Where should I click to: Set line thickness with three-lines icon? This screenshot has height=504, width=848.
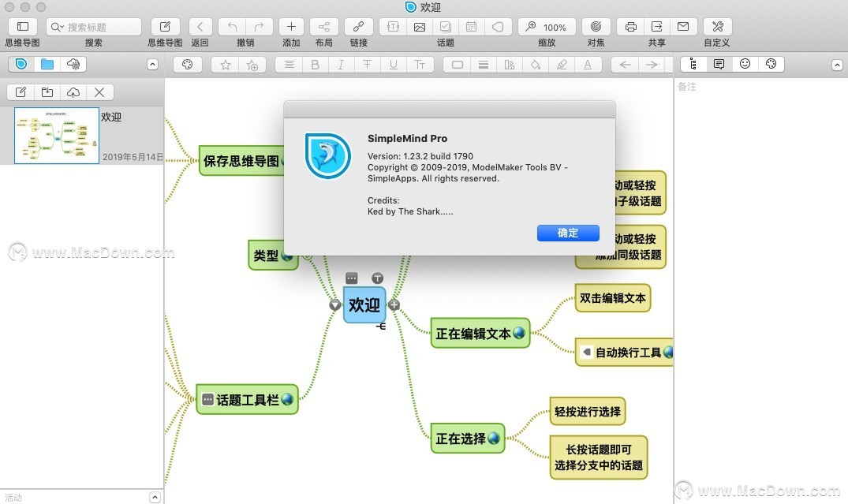(x=484, y=65)
